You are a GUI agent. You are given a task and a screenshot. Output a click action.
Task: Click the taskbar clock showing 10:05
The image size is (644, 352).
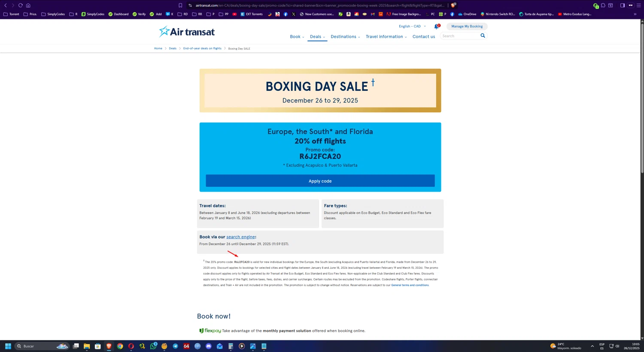click(632, 346)
